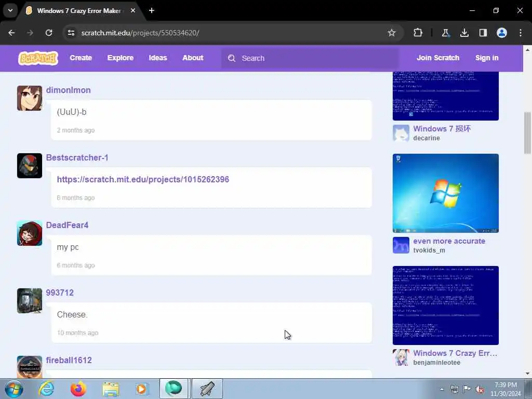
Task: Open a new browser tab
Action: 152,10
